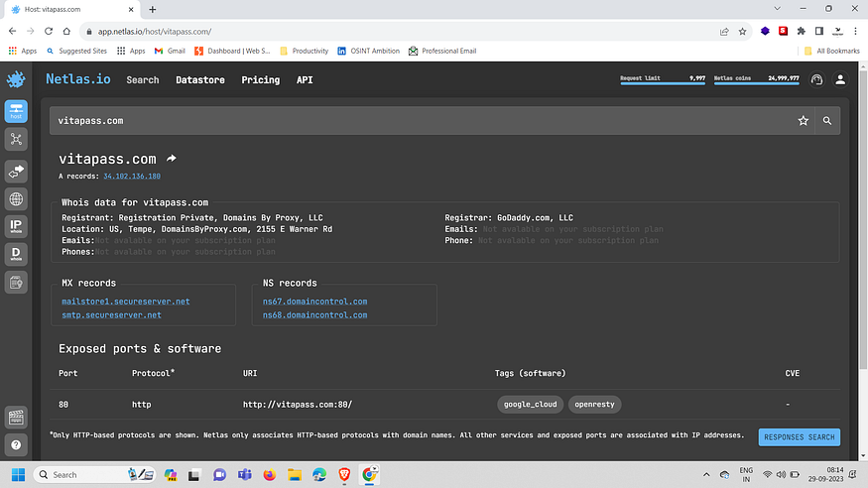Screen dimensions: 868x488
Task: Open the taskbar clock and date
Action: pyautogui.click(x=825, y=475)
